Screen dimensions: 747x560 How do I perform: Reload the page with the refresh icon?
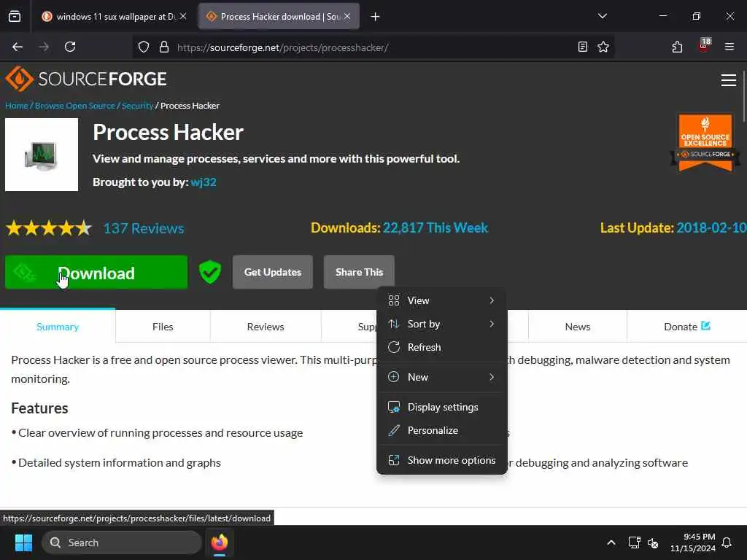(x=70, y=47)
